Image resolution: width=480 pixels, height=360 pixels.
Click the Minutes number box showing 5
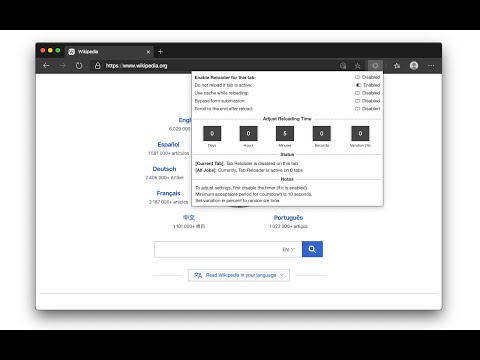(285, 133)
